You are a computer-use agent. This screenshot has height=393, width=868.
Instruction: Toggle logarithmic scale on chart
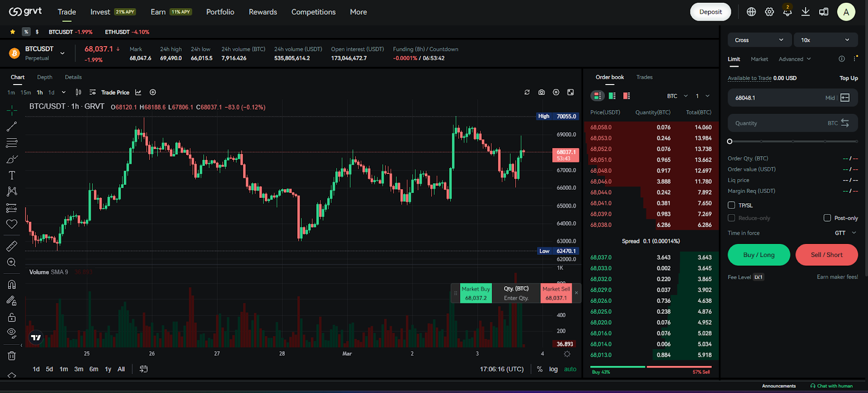553,369
